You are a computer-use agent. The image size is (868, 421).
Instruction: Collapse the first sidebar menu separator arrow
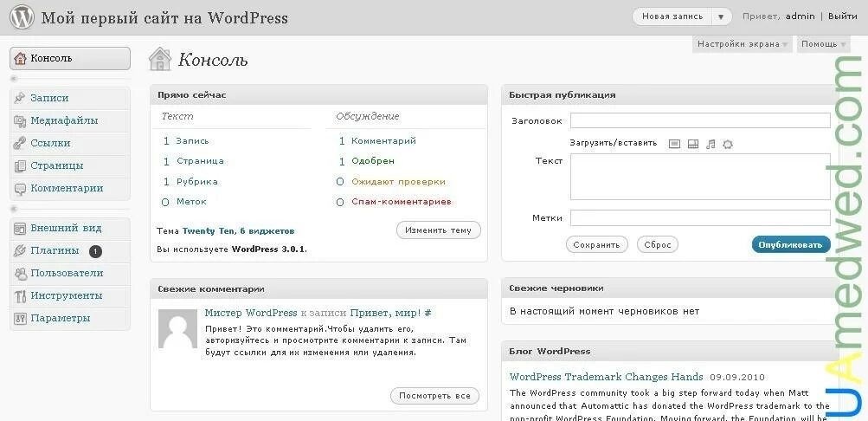tap(15, 79)
